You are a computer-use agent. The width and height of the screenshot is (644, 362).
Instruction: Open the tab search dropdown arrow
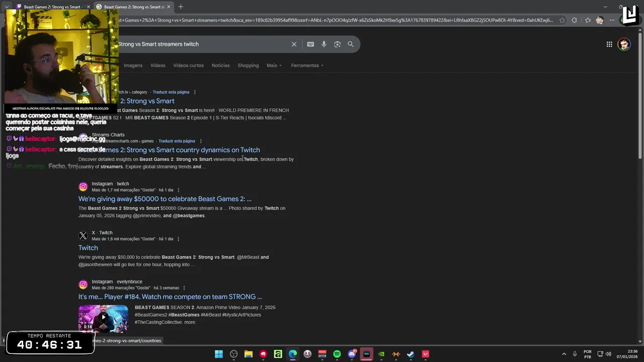pyautogui.click(x=7, y=7)
